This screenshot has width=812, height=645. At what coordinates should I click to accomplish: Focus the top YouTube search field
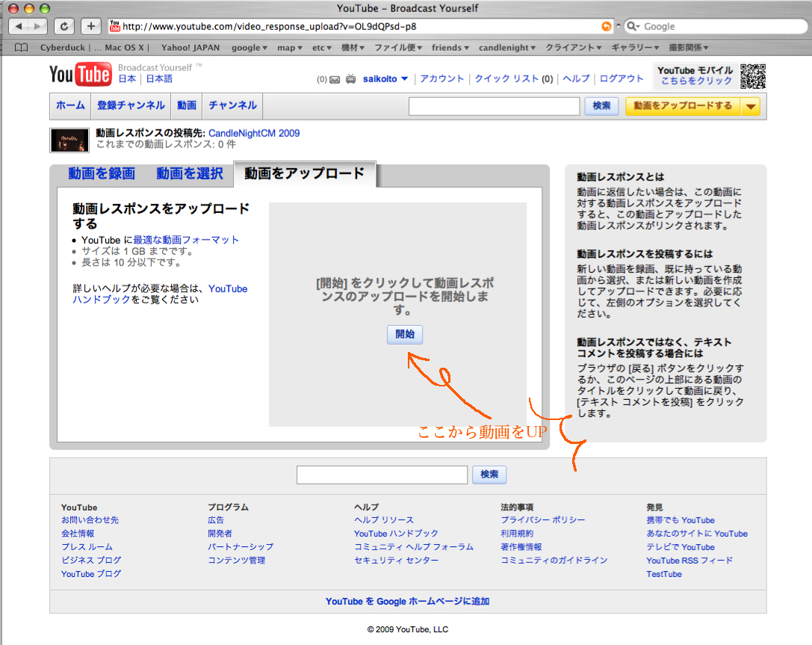point(494,106)
